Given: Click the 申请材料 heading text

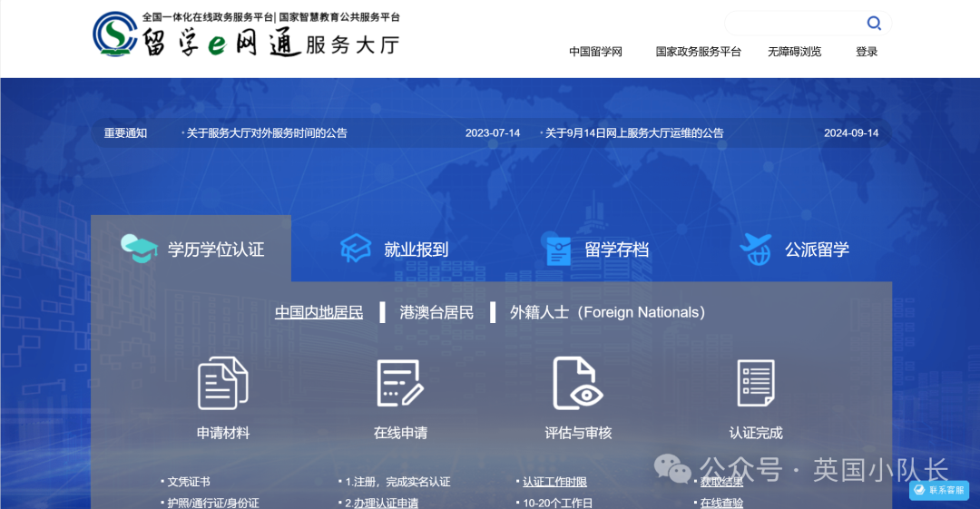Looking at the screenshot, I should click(223, 433).
